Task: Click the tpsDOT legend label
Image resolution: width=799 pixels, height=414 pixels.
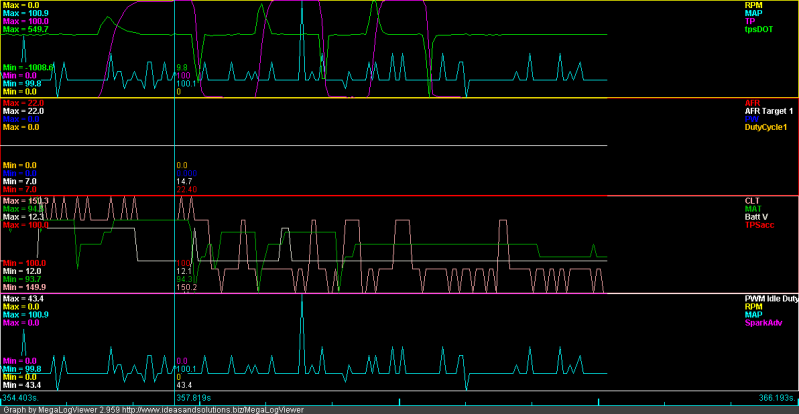Action: pos(760,30)
